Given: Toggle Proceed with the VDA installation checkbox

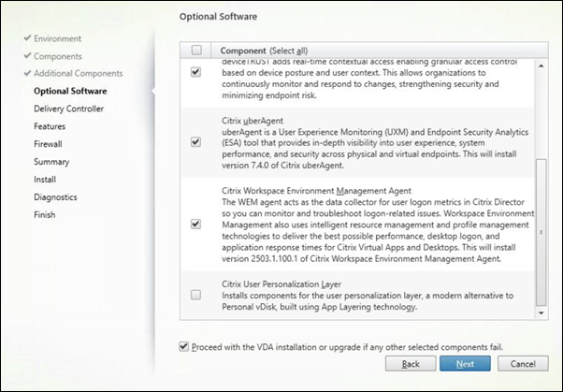Looking at the screenshot, I should tap(182, 346).
